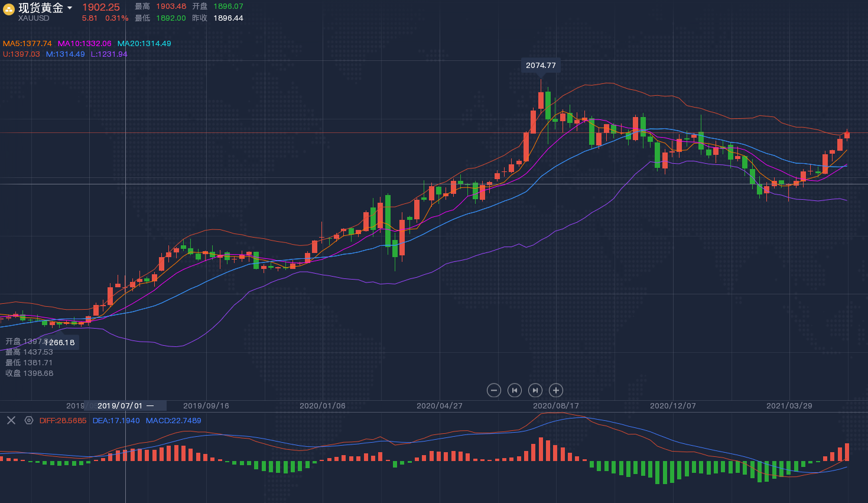
Task: Click the 2020/08/17 date on time axis
Action: click(555, 406)
